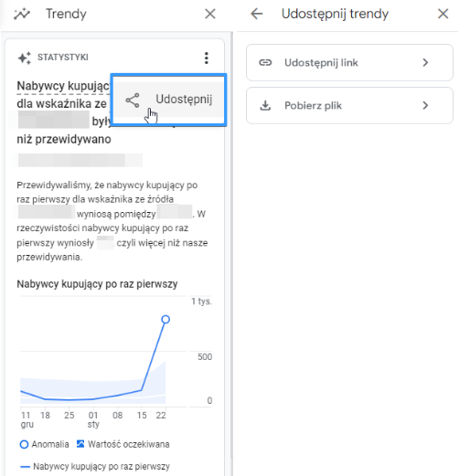Click the Trendy sparkline icon
The height and width of the screenshot is (476, 459).
22,14
